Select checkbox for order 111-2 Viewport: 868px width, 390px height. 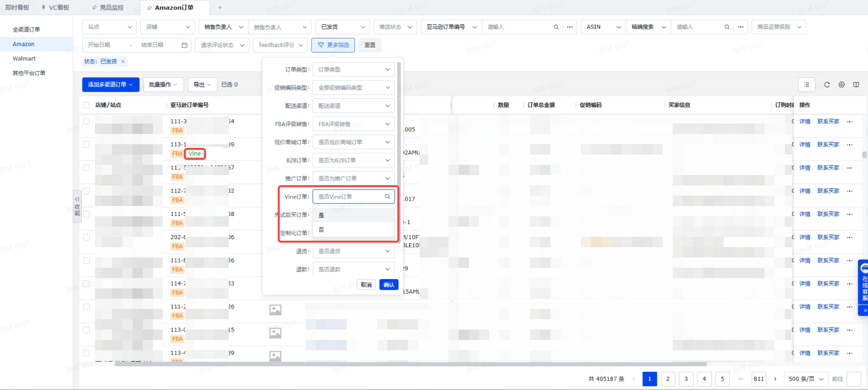pyautogui.click(x=86, y=307)
